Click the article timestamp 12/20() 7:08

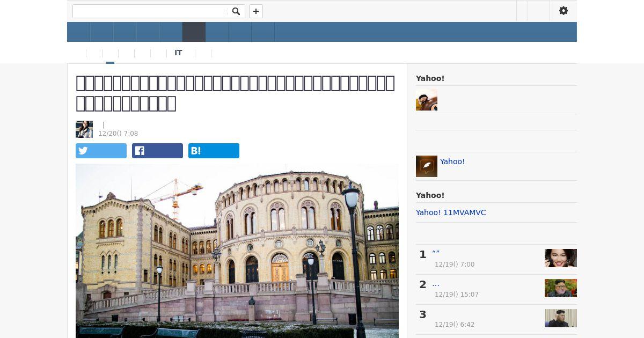(x=118, y=134)
